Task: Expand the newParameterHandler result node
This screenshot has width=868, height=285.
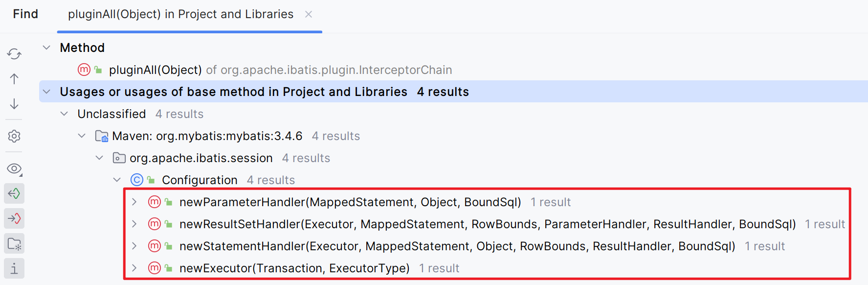Action: [x=134, y=202]
